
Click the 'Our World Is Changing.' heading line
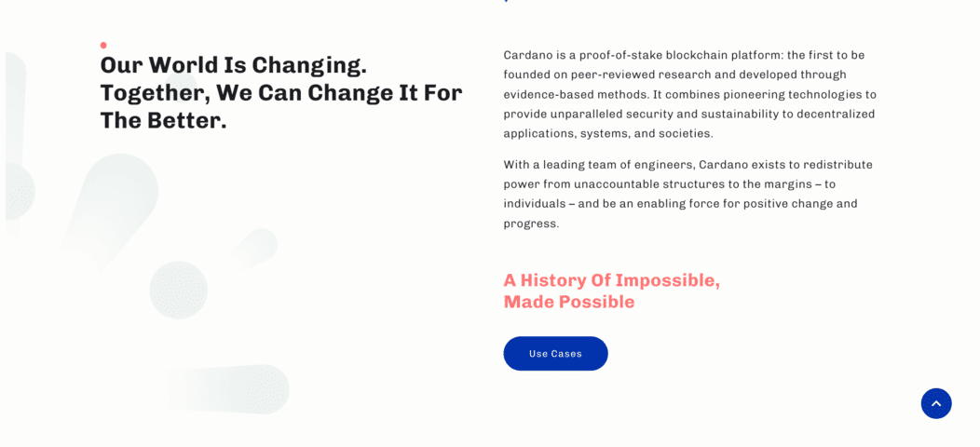234,65
